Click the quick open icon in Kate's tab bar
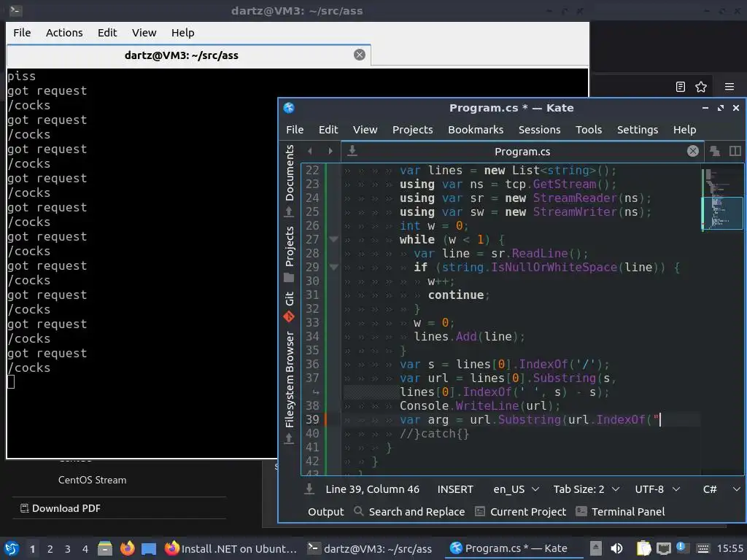 pos(715,151)
